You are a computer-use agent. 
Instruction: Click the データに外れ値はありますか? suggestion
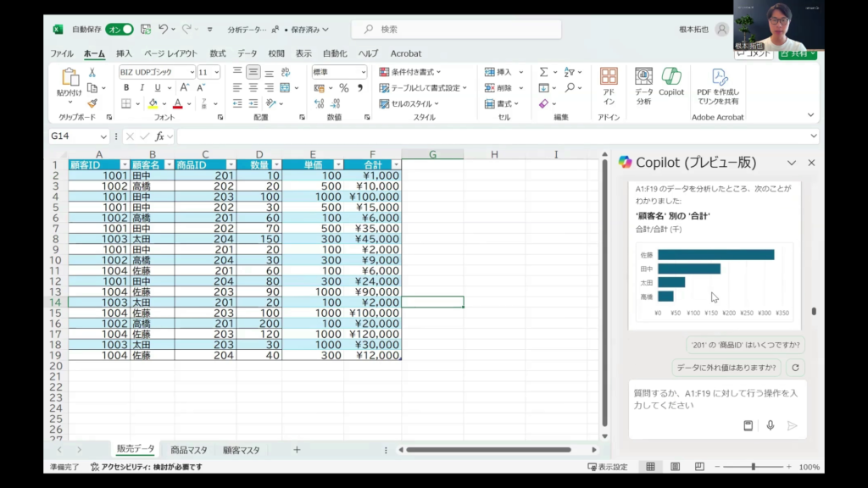pyautogui.click(x=726, y=368)
